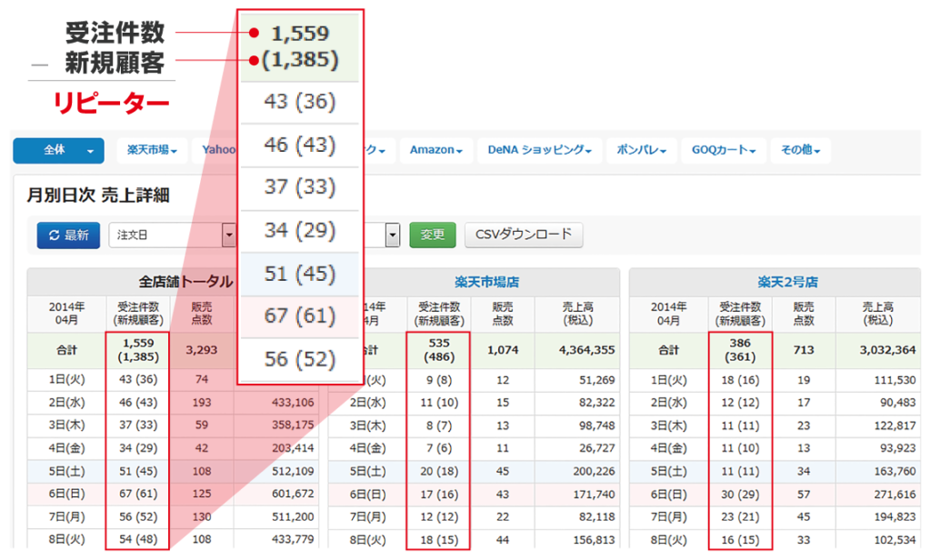Open the ポンパレ store menu
931x560 pixels.
tap(641, 150)
